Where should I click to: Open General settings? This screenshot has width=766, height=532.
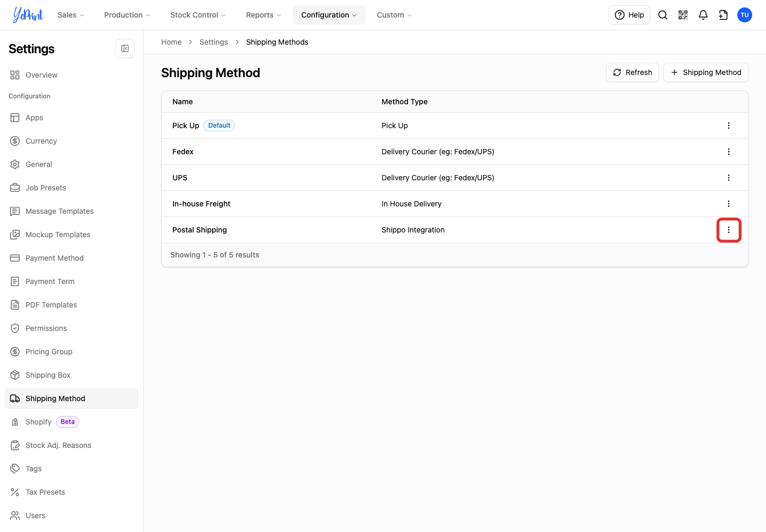(x=71, y=164)
